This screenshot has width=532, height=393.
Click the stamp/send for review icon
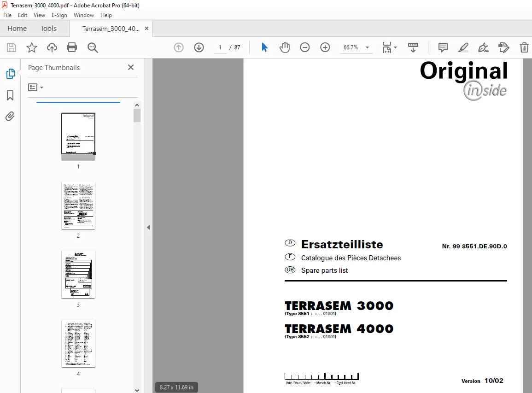pos(503,47)
